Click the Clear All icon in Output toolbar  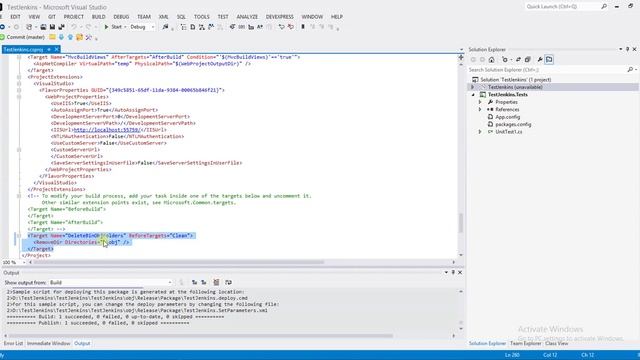click(216, 282)
